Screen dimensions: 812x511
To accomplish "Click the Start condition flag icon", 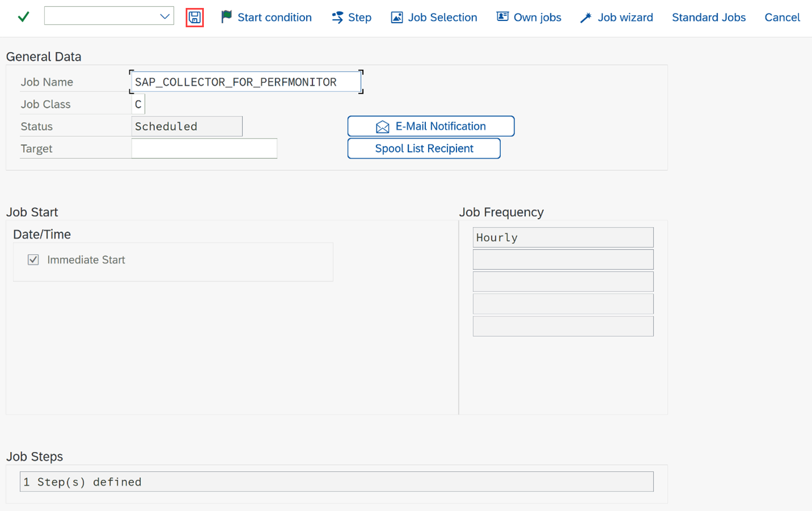I will coord(227,17).
